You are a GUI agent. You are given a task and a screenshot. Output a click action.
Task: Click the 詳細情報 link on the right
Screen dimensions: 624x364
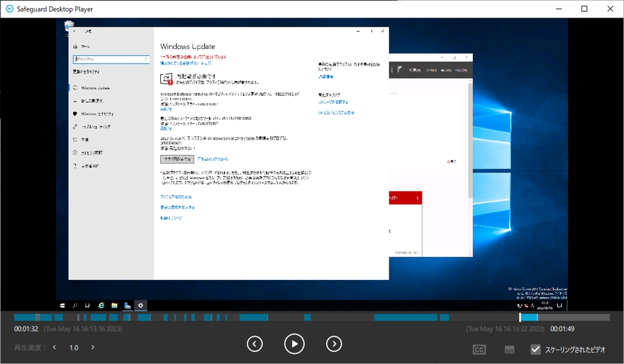coord(326,77)
